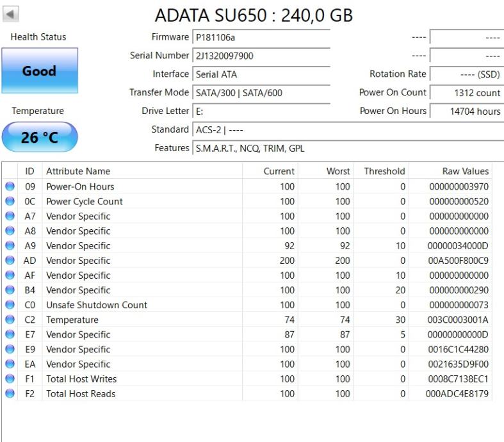
Task: Click raw value 000000003970
Action: coord(459,186)
